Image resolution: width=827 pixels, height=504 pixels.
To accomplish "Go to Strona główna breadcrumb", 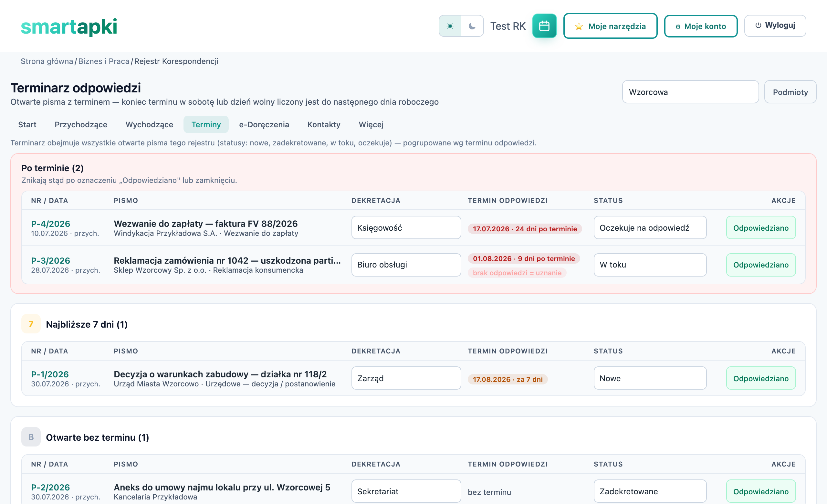I will (x=47, y=61).
